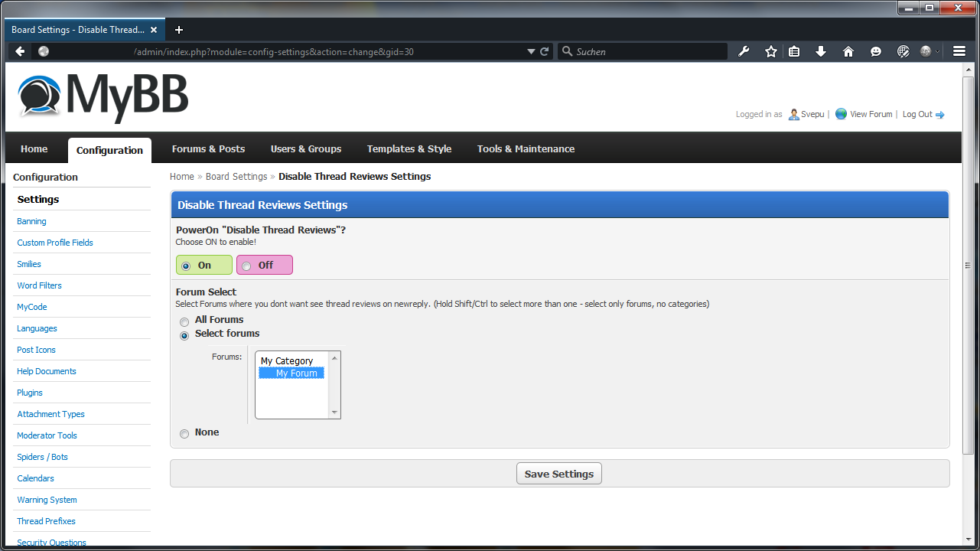Viewport: 980px width, 551px height.
Task: Open Thread Prefixes in the sidebar
Action: (46, 521)
